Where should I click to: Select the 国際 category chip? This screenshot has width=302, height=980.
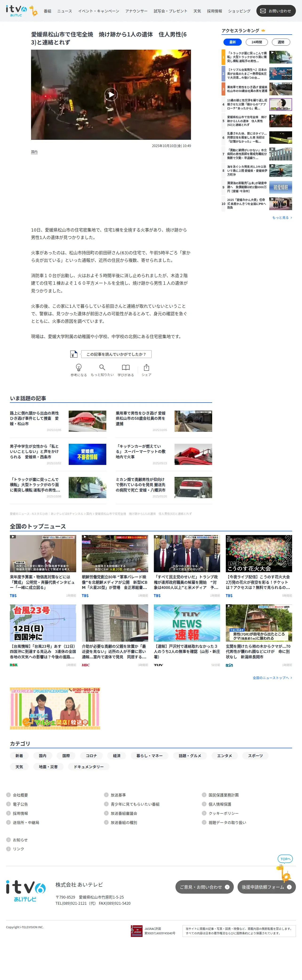point(66,756)
